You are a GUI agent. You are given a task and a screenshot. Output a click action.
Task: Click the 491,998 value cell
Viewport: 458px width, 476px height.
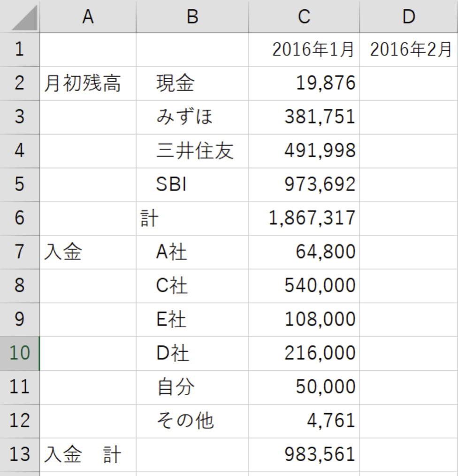(304, 151)
